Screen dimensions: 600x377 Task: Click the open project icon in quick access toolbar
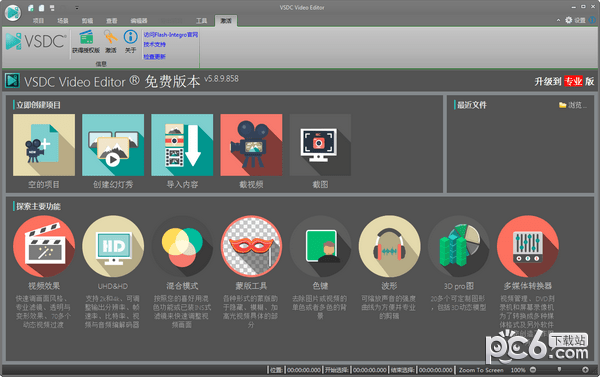(41, 8)
